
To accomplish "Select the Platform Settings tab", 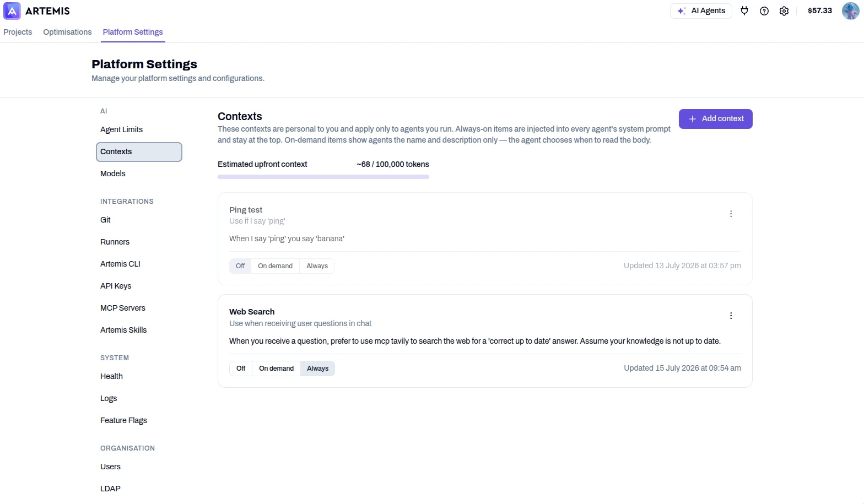I will (133, 32).
